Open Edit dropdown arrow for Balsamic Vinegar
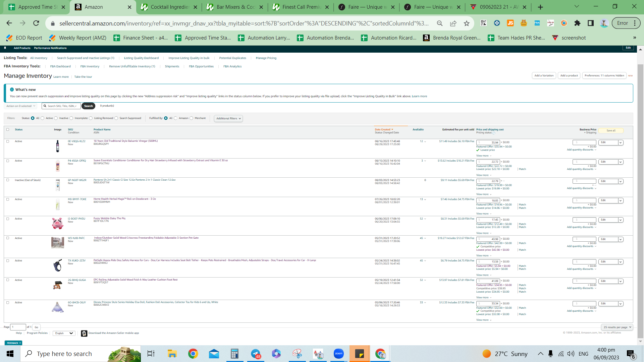The image size is (644, 362). point(621,143)
